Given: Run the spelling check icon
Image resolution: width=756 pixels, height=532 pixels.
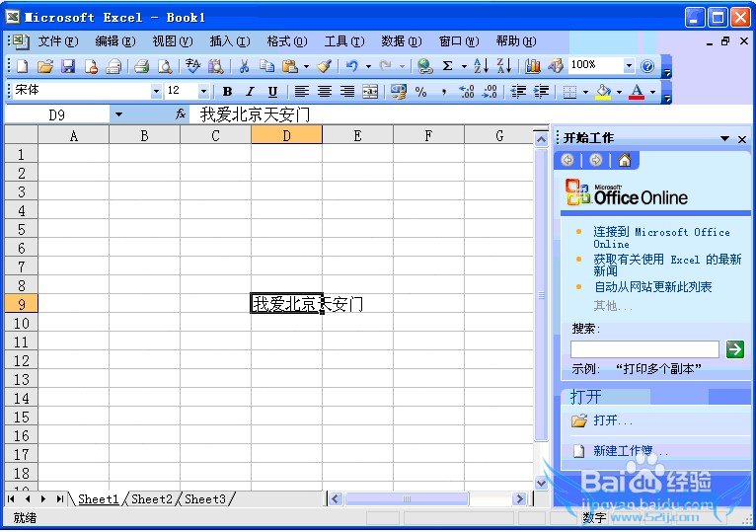Looking at the screenshot, I should pos(192,66).
